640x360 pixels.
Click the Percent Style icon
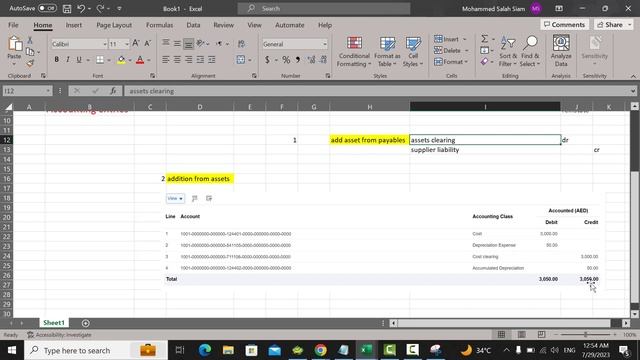[286, 60]
